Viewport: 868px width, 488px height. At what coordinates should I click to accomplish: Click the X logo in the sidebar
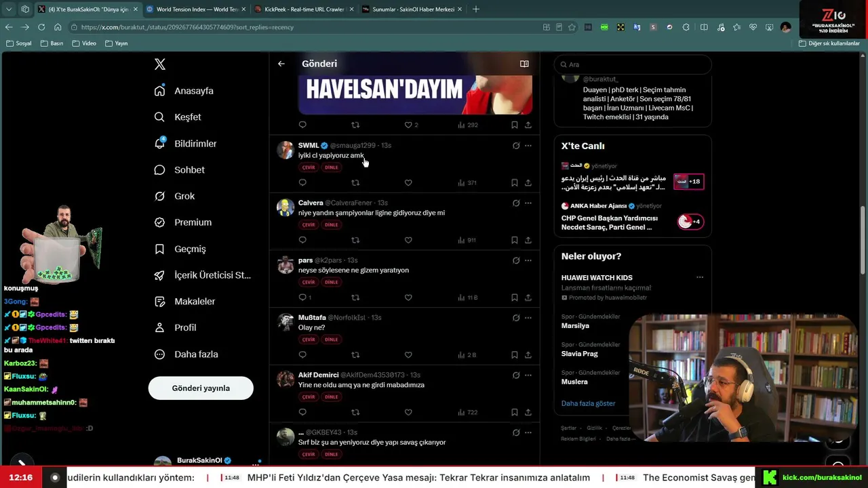[160, 64]
